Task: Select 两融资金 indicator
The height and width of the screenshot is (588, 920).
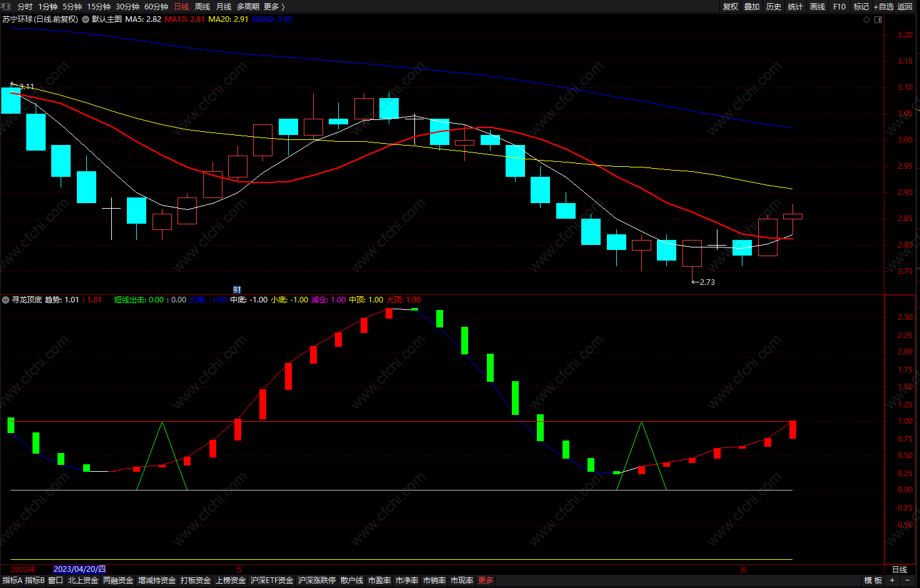Action: pyautogui.click(x=118, y=581)
